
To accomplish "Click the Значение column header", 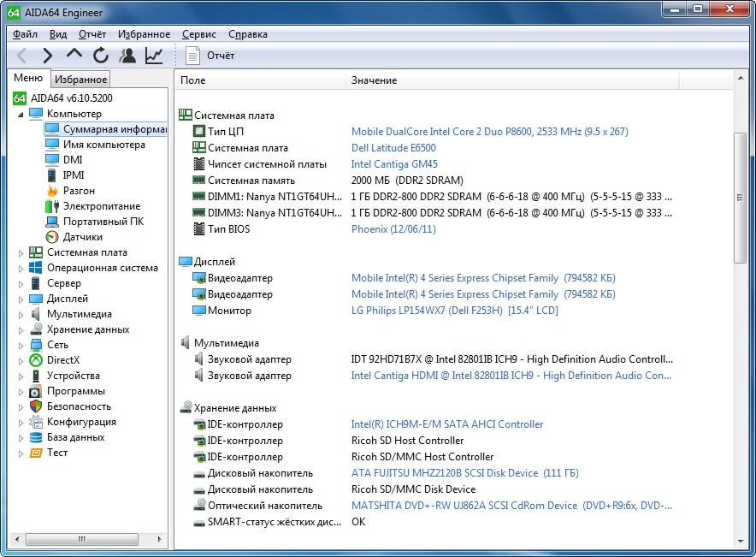I will pyautogui.click(x=512, y=80).
